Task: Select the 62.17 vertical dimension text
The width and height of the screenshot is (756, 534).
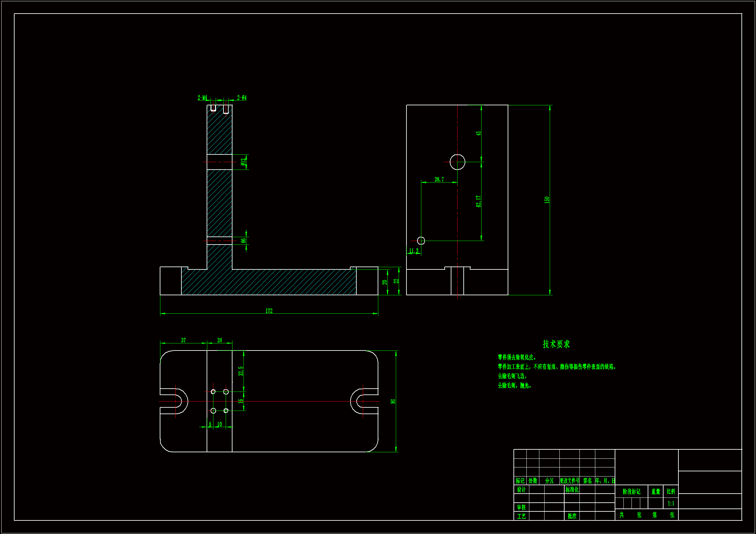Action: click(x=479, y=201)
